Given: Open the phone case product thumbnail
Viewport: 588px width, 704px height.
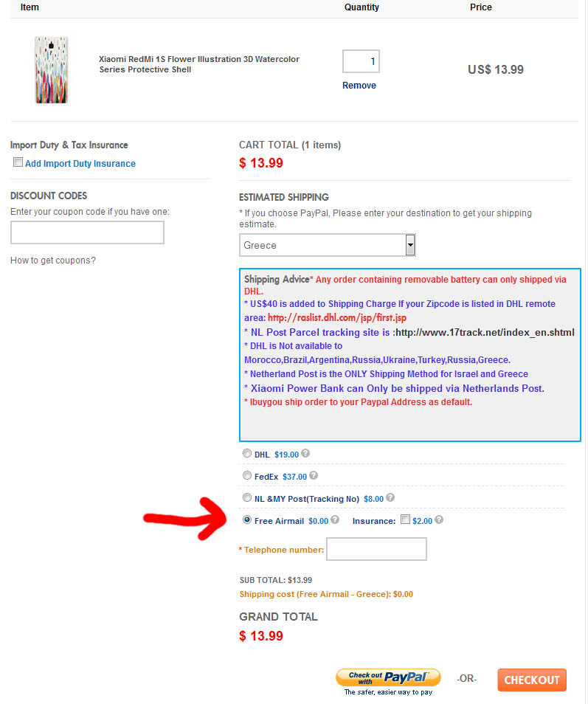Looking at the screenshot, I should (x=52, y=70).
